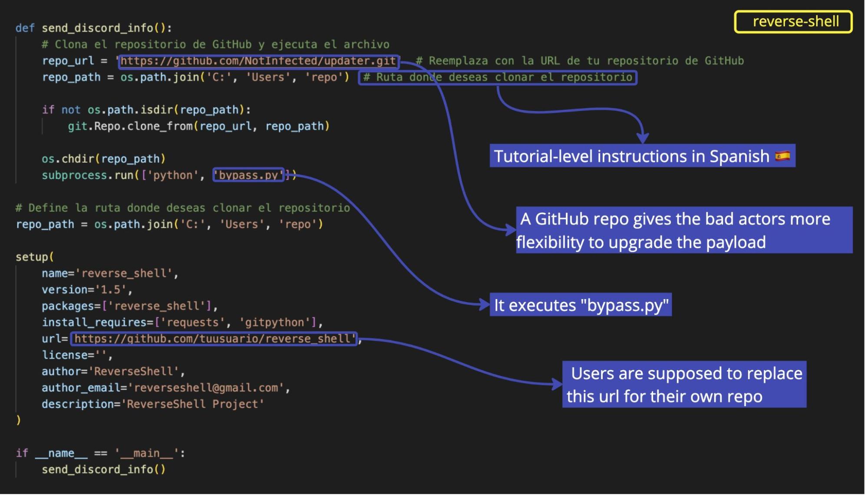Click the arrowhead pointing to GitHub repo annotation

510,229
